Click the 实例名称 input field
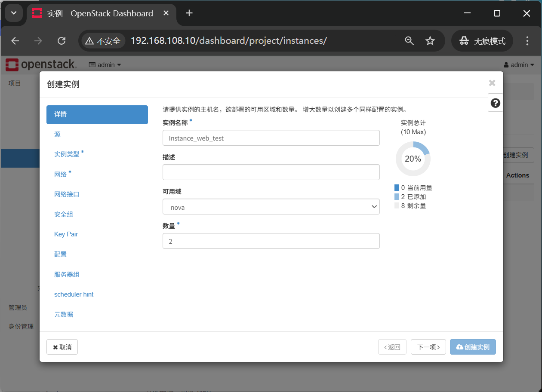The image size is (542, 392). coord(271,138)
